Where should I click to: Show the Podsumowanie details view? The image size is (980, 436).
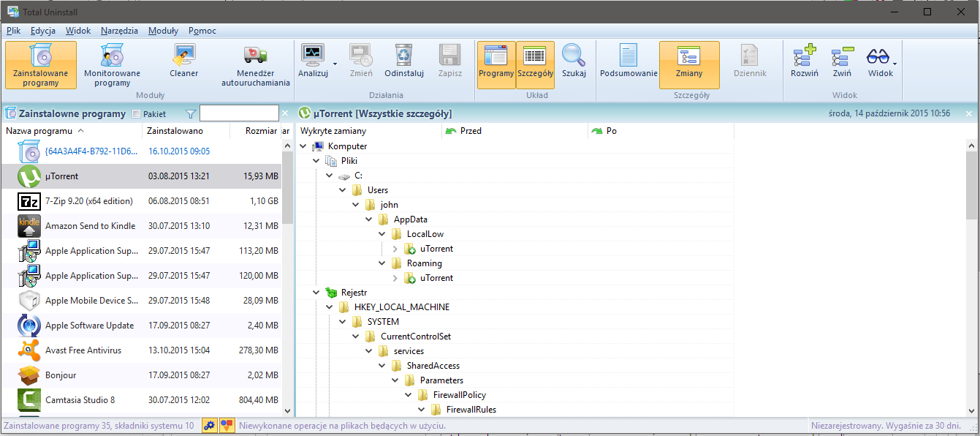point(628,61)
